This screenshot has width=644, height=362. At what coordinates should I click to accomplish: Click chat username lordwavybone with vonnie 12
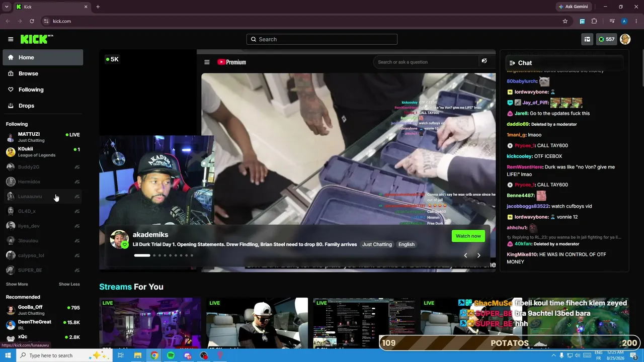tap(531, 217)
